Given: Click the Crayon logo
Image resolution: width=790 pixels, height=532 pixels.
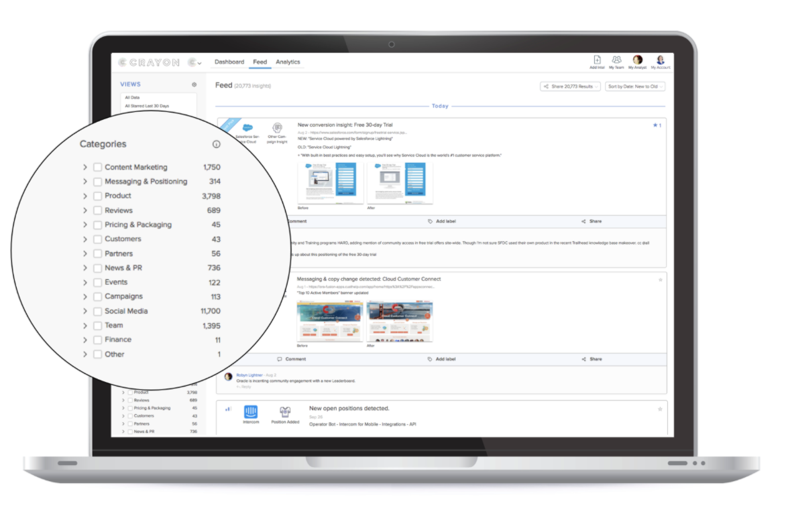Looking at the screenshot, I should point(149,62).
